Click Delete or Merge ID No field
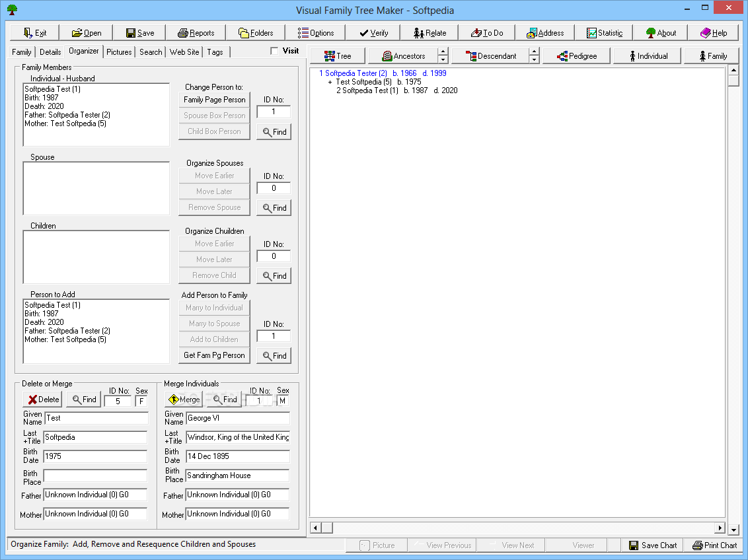The height and width of the screenshot is (560, 748). (x=118, y=402)
